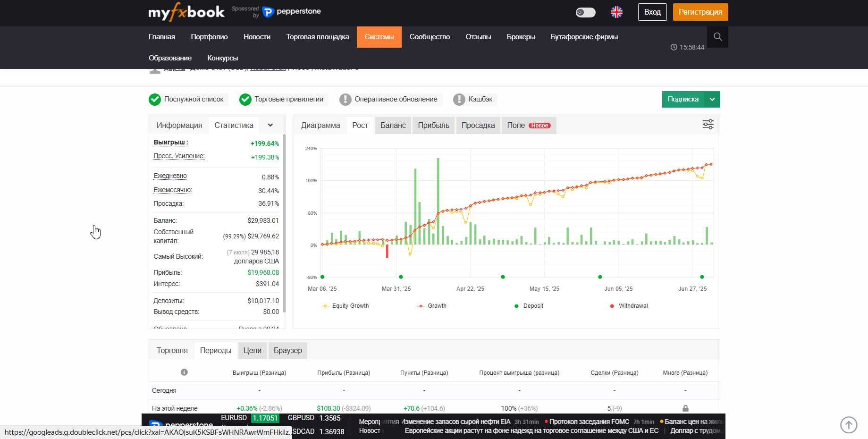Open the search magnifier icon
This screenshot has height=439, width=868.
coord(717,37)
